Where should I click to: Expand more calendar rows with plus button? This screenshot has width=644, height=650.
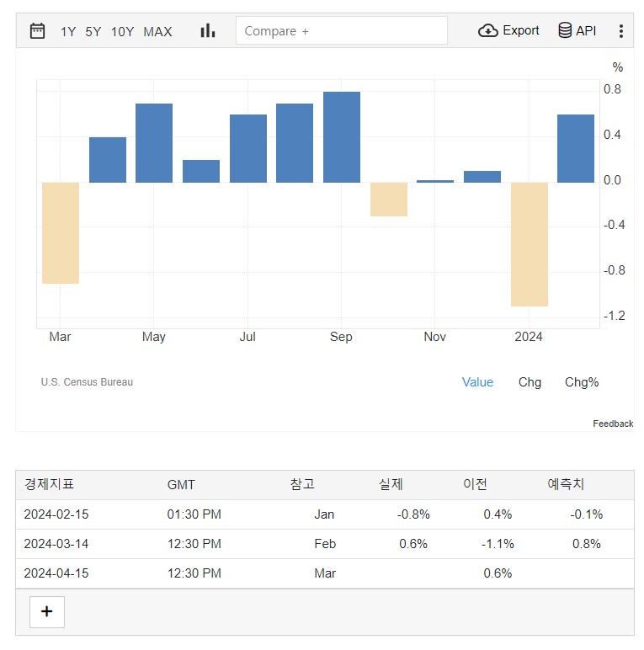47,611
